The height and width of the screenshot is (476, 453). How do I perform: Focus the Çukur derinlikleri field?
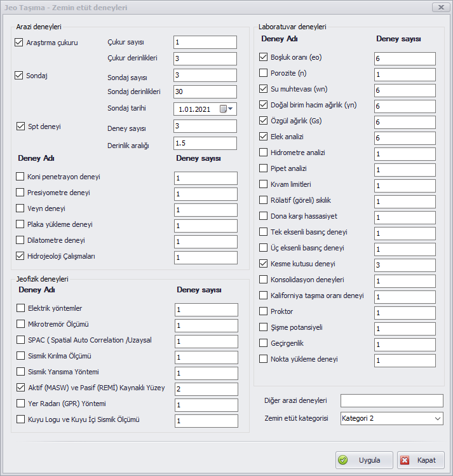coord(205,58)
